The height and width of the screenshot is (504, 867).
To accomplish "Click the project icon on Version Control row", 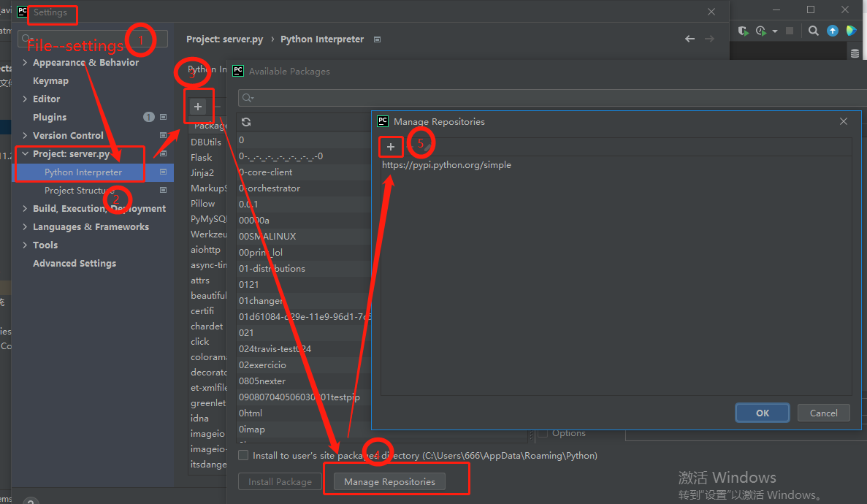I will (x=163, y=136).
